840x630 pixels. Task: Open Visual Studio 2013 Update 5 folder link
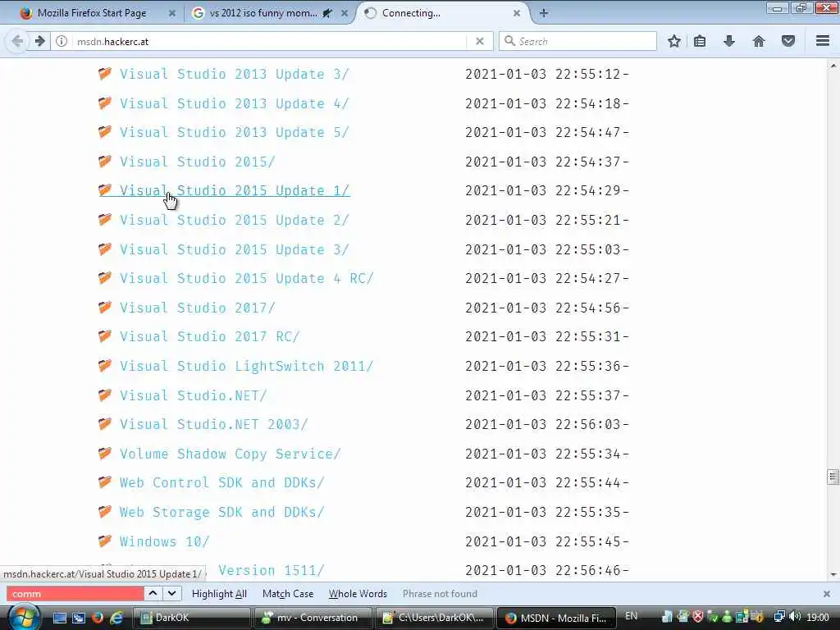click(x=234, y=132)
